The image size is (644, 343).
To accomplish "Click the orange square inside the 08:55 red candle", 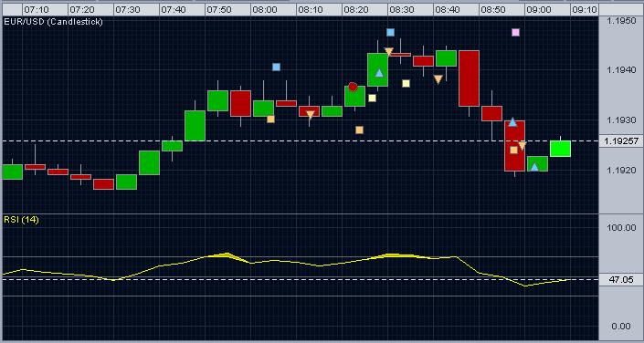I will click(x=513, y=151).
